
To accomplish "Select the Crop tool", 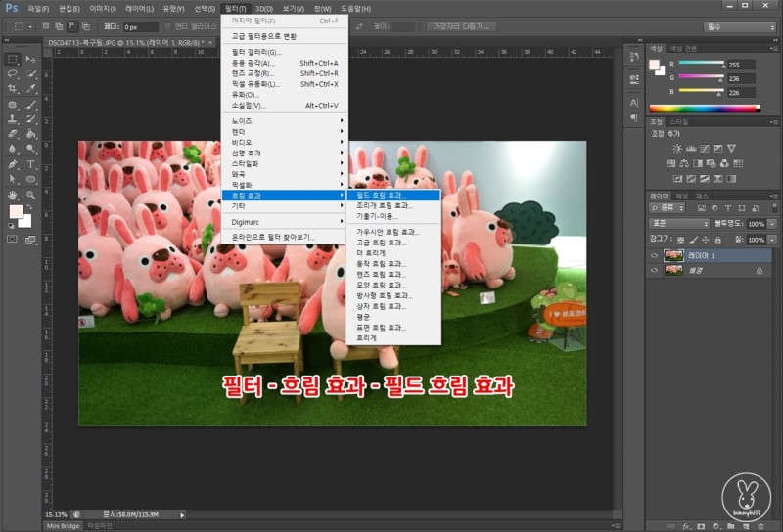I will [x=12, y=88].
